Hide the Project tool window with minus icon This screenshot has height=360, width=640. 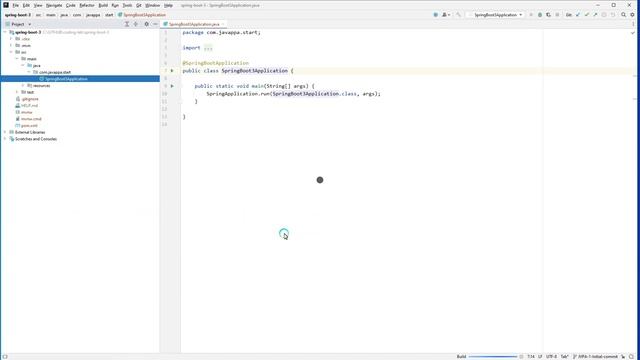pyautogui.click(x=155, y=24)
